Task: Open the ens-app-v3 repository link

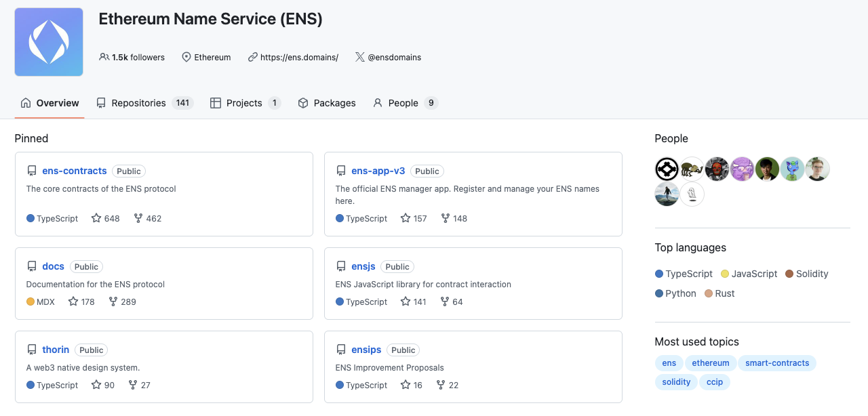Action: [378, 171]
